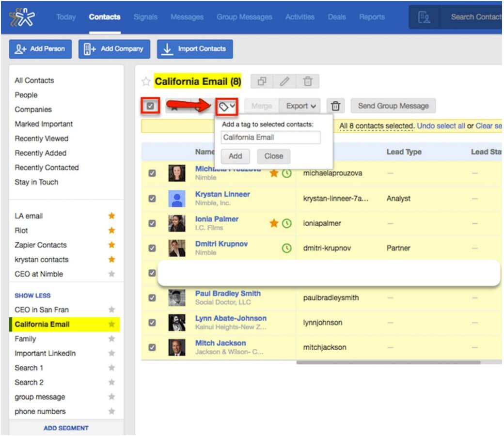The image size is (504, 436).
Task: Switch to the Deals tab
Action: tap(336, 17)
